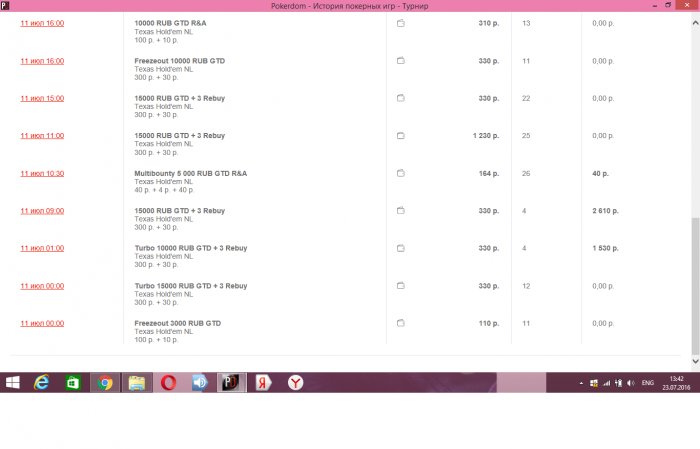700x449 pixels.
Task: Click the vertical scrollbar thumb
Action: [x=696, y=286]
